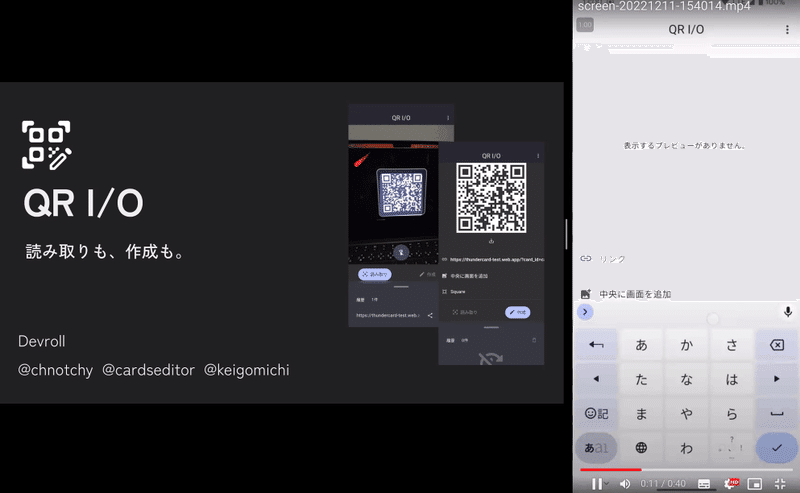Click the QR I/O title in the video
The height and width of the screenshot is (493, 800).
(686, 30)
